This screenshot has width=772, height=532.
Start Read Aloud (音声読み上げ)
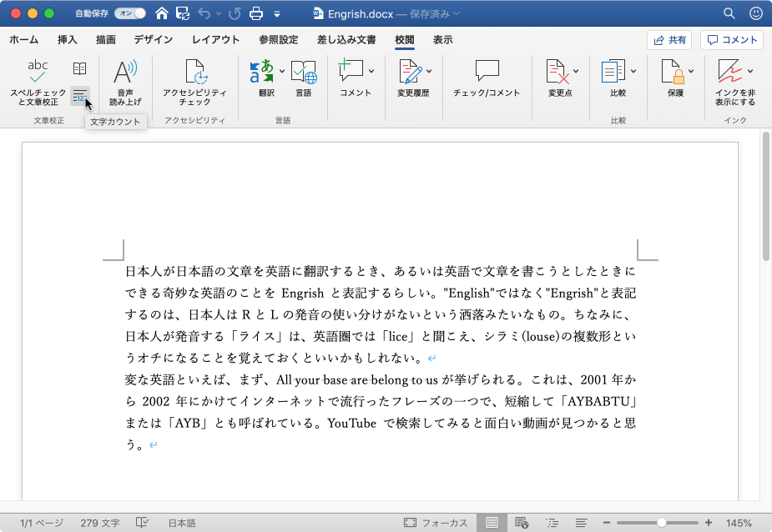125,83
